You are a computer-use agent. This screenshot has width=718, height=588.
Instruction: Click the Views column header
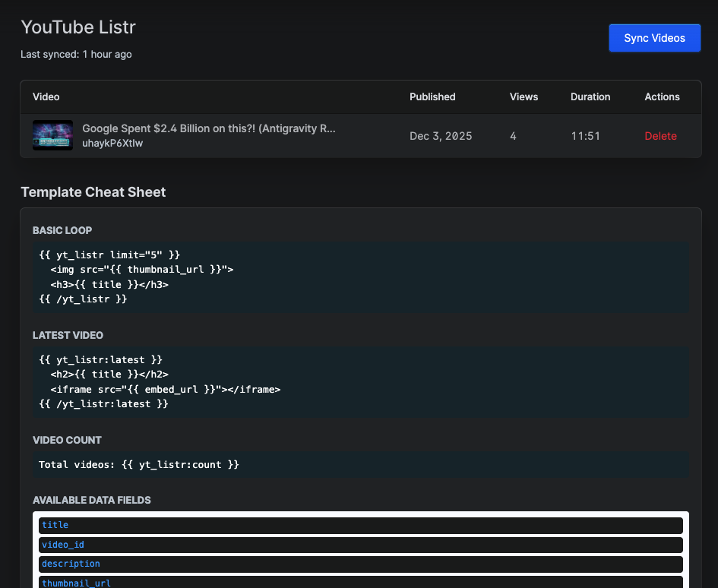click(523, 96)
